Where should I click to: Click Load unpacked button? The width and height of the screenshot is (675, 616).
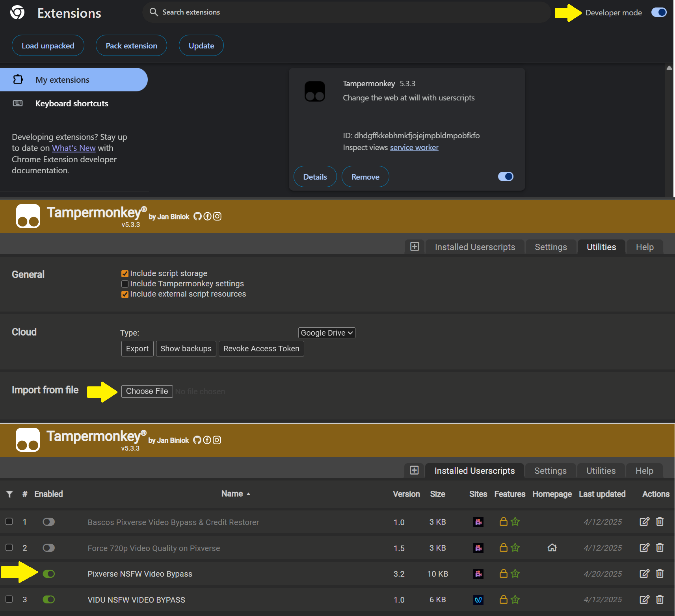48,45
